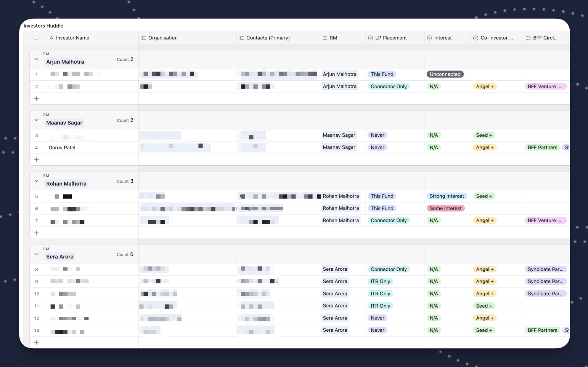Add a row under Arjun Malhotra group
Screen dimensions: 588x367
tap(36, 99)
